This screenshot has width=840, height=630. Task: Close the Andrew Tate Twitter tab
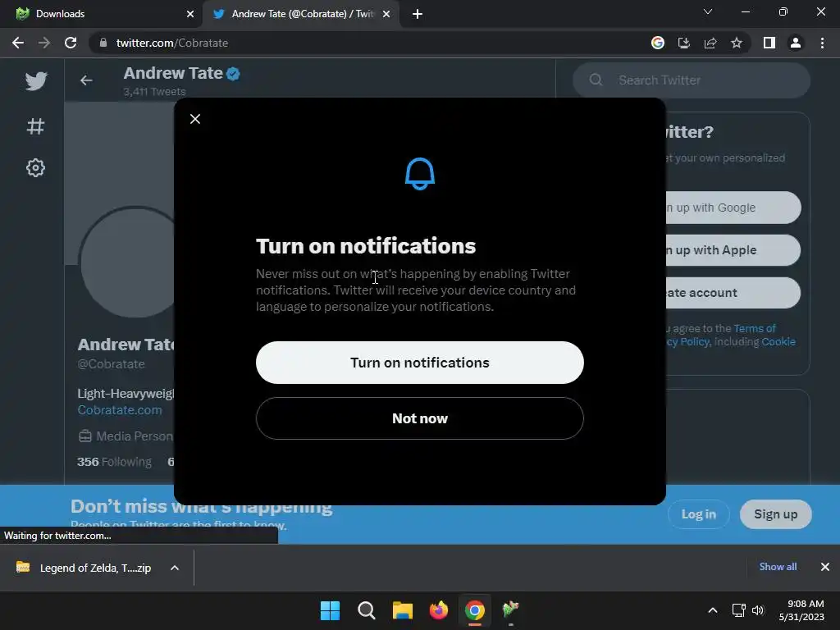pyautogui.click(x=386, y=14)
